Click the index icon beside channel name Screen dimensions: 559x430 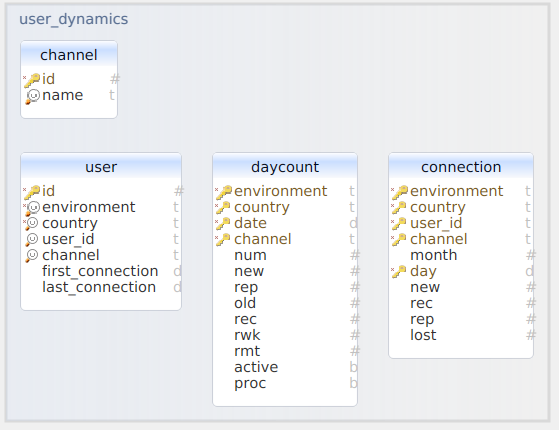(32, 96)
